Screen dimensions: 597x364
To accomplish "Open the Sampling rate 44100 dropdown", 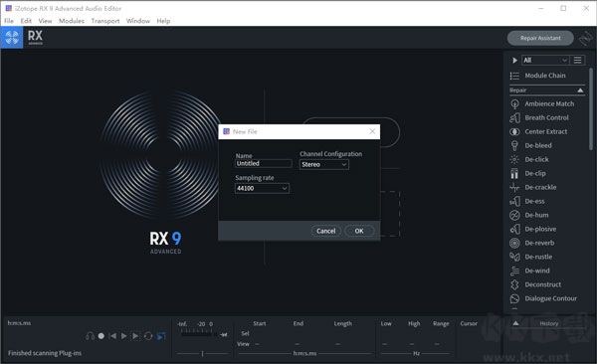I will tap(262, 188).
